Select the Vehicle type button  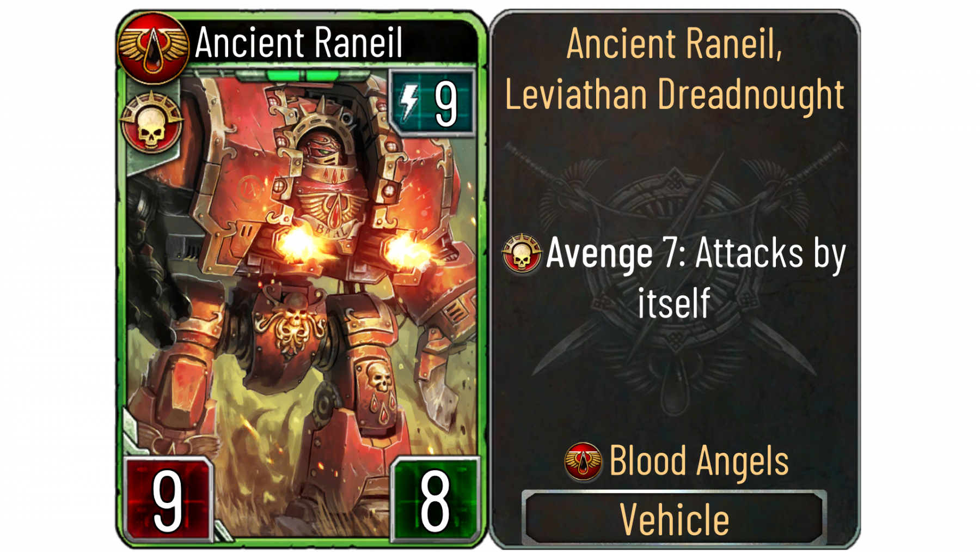click(674, 518)
